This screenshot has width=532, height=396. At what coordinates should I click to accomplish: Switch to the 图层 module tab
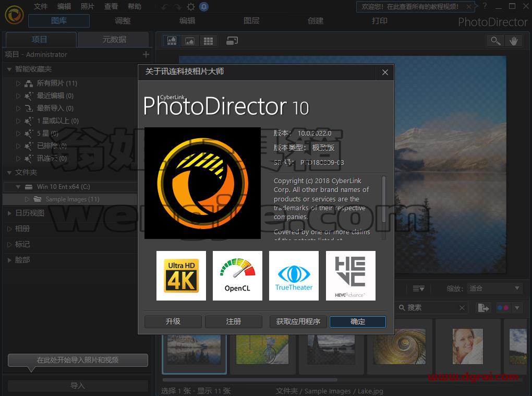pyautogui.click(x=251, y=21)
